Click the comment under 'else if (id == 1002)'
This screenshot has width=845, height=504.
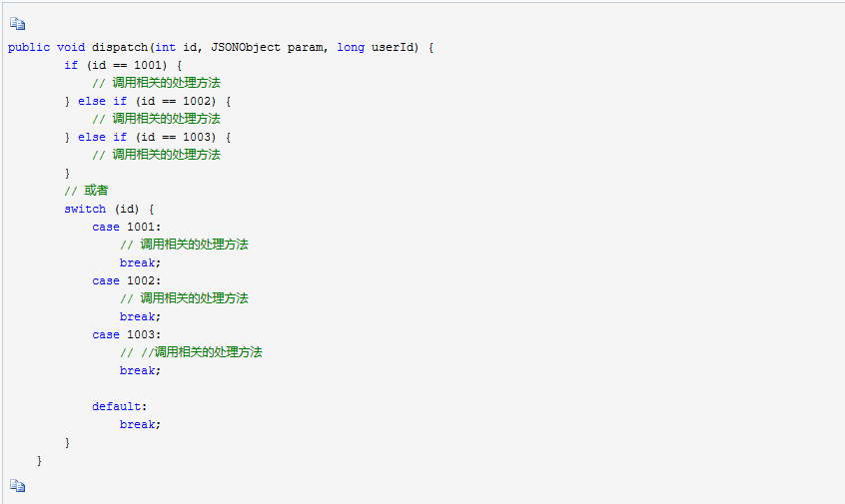click(x=156, y=119)
